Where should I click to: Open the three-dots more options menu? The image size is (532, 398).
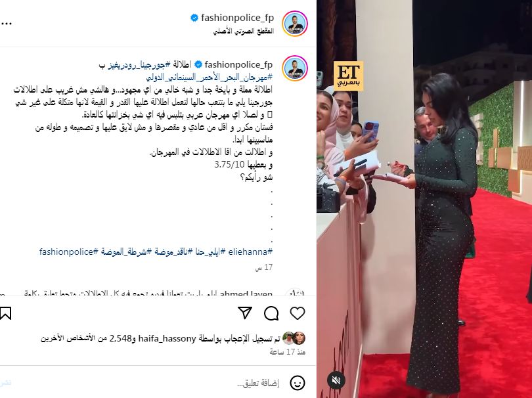(6, 24)
